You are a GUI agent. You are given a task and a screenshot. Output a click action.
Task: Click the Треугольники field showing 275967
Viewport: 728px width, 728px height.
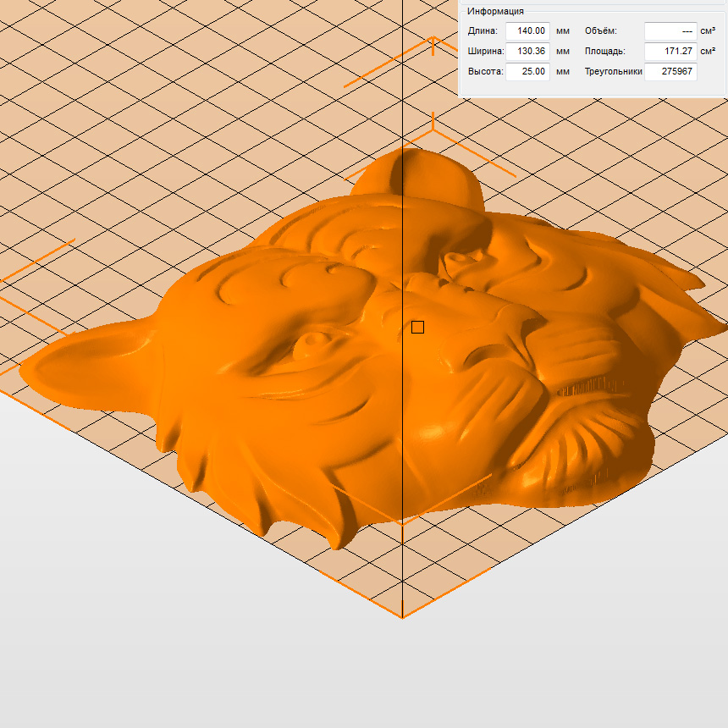pyautogui.click(x=670, y=71)
